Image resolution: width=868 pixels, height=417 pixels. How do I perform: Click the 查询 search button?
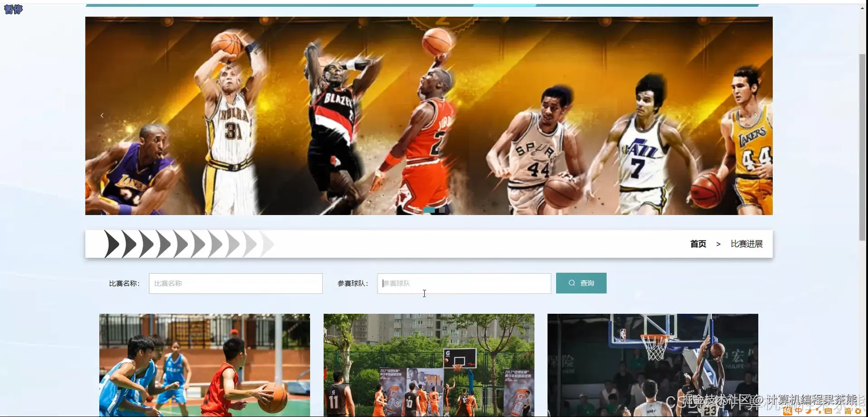(581, 283)
